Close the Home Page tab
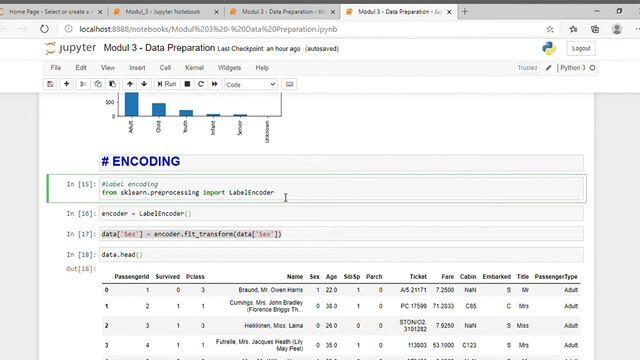Viewport: 640px width, 360px height. 100,12
